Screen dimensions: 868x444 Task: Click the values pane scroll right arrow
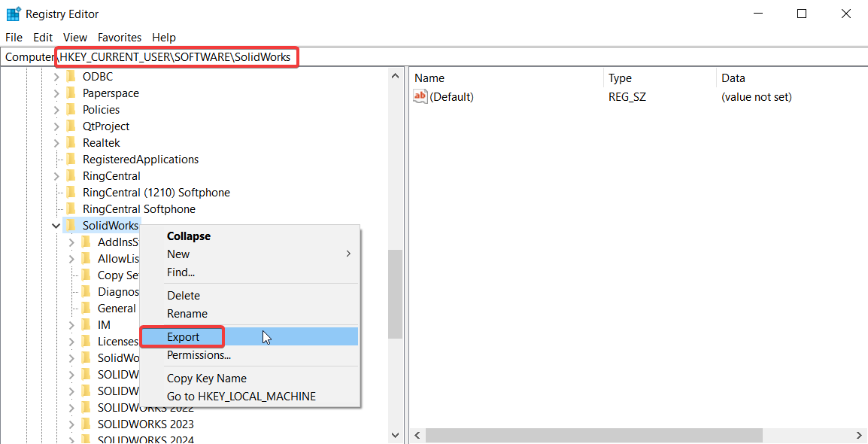860,435
